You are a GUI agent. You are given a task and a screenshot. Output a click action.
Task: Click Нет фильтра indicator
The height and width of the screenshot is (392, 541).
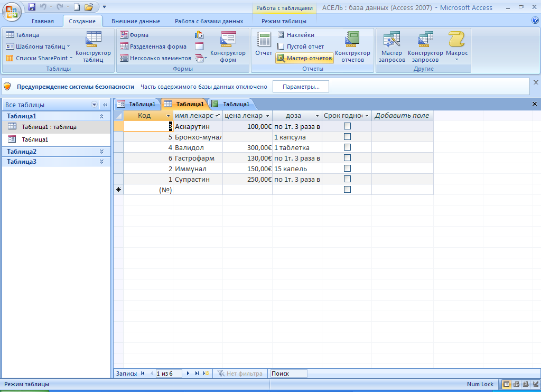(x=240, y=374)
